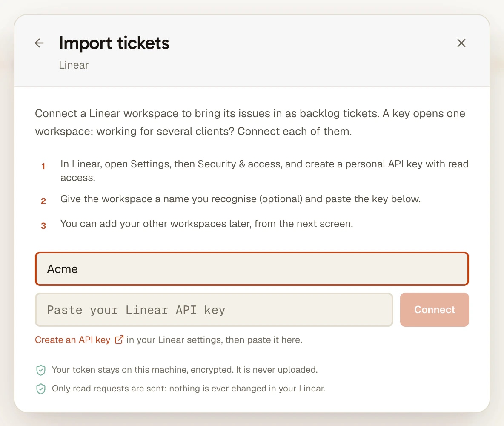Open the Create an API key link

[x=73, y=340]
